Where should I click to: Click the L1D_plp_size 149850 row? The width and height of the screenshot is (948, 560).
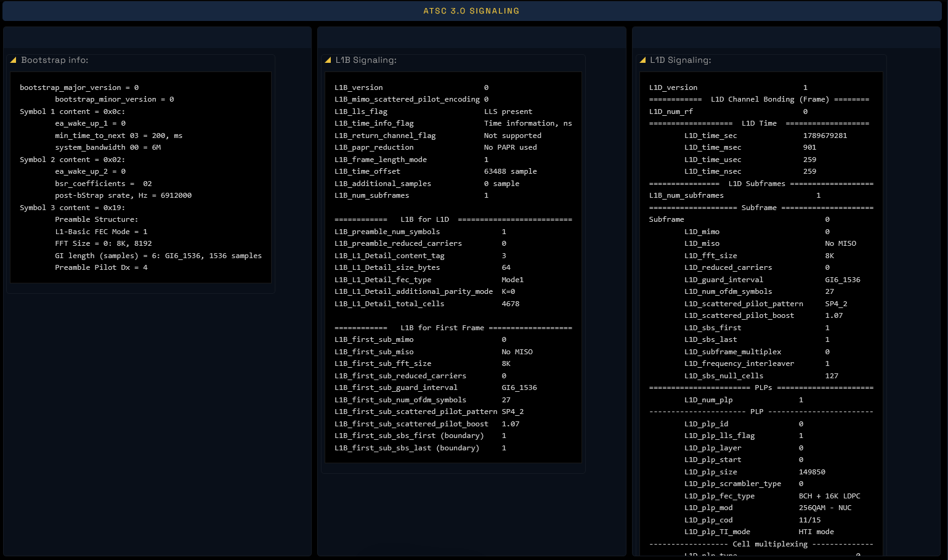pos(755,472)
